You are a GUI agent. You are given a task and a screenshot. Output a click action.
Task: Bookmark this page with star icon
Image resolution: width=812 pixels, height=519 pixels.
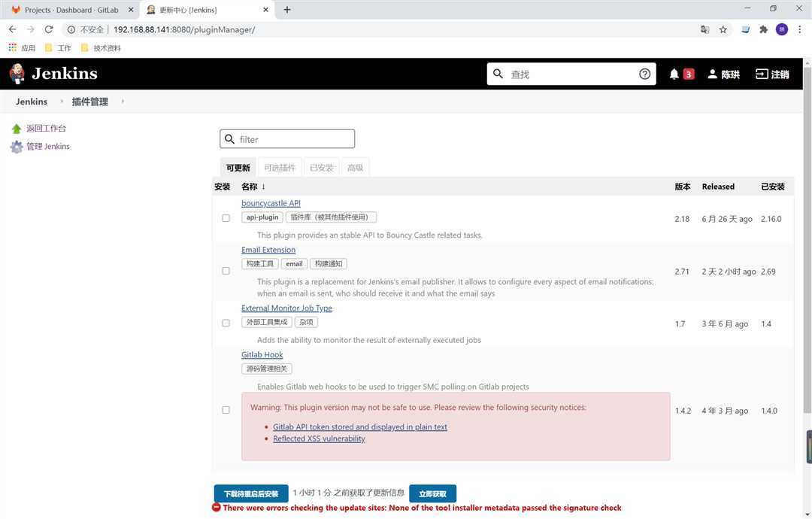pyautogui.click(x=723, y=29)
